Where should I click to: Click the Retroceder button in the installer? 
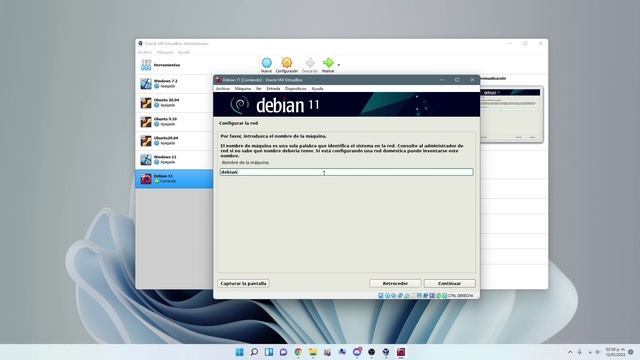pyautogui.click(x=395, y=283)
